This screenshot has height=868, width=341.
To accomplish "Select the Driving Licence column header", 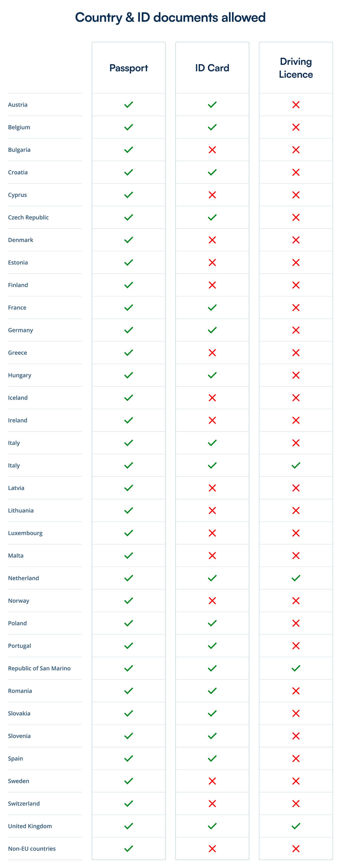I will point(296,68).
